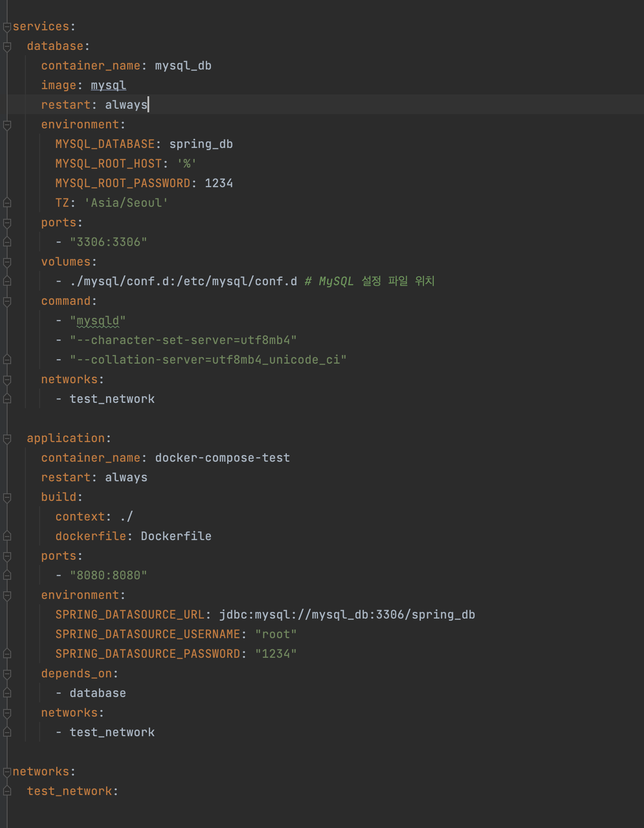Collapse the database service block
This screenshot has height=828, width=644.
(x=7, y=46)
